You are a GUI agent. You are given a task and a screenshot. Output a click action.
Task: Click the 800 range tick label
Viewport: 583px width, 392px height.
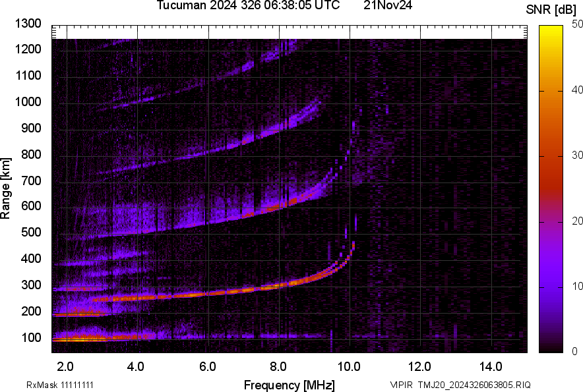(x=31, y=155)
